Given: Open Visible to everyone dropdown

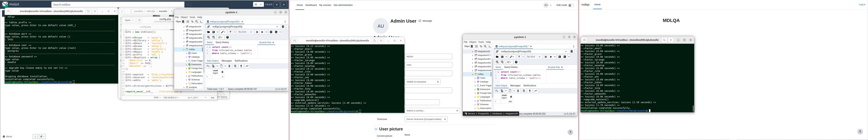Looking at the screenshot, I should pos(423,82).
